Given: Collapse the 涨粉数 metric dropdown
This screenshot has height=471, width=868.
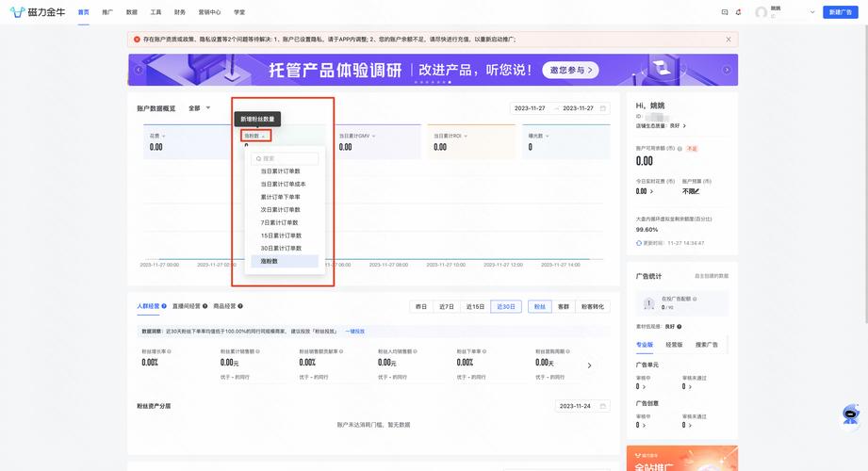Looking at the screenshot, I should 255,137.
